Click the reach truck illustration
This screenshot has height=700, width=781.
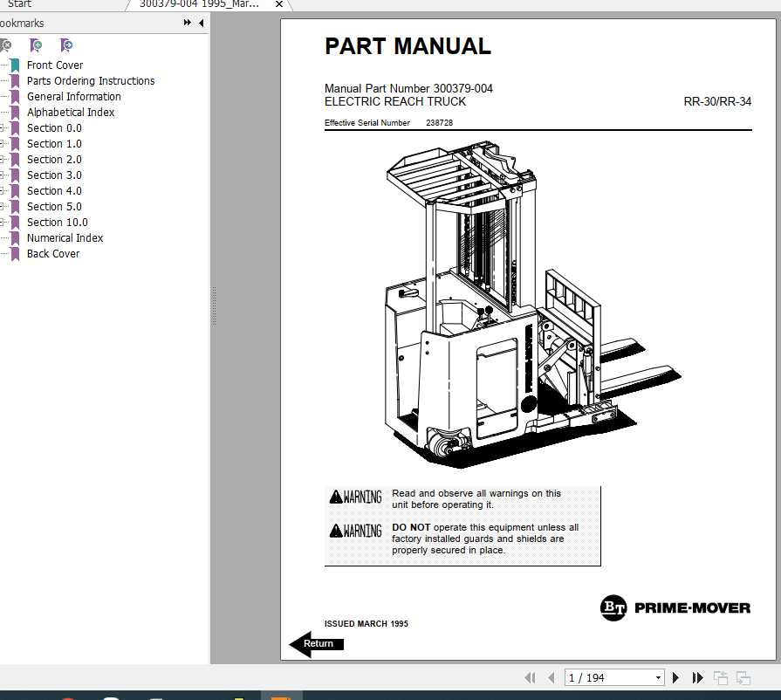click(x=533, y=304)
